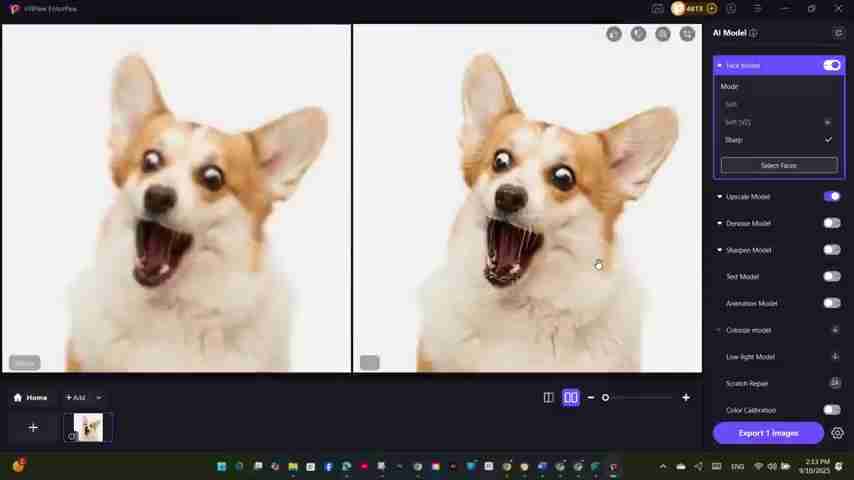854x480 pixels.
Task: Toggle the Face Model switch
Action: (832, 65)
